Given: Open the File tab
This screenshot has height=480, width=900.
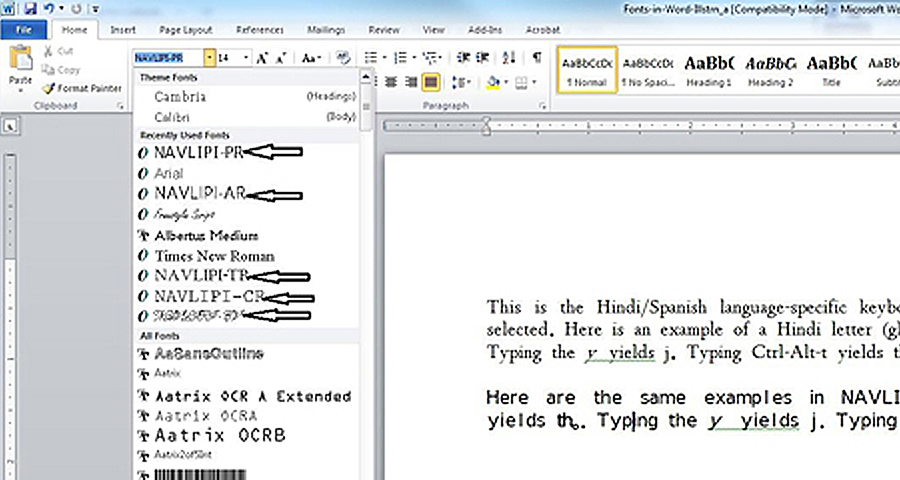Looking at the screenshot, I should point(24,30).
